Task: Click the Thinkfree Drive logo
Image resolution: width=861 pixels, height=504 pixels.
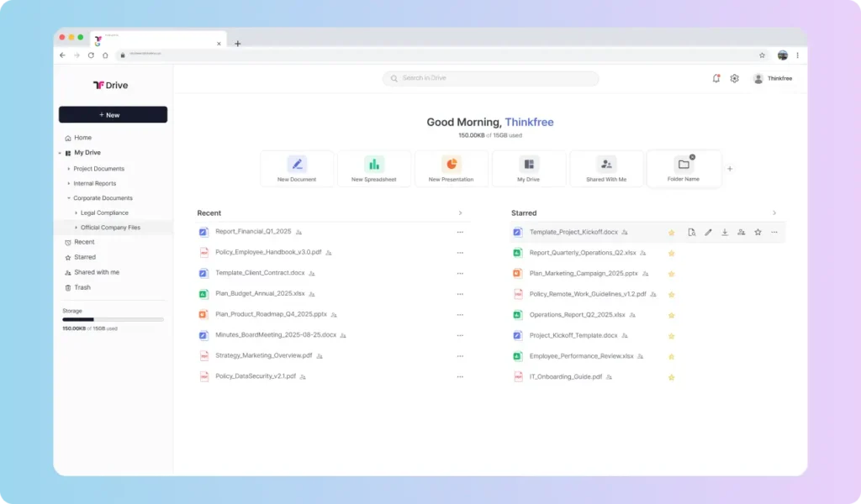Action: (x=110, y=85)
